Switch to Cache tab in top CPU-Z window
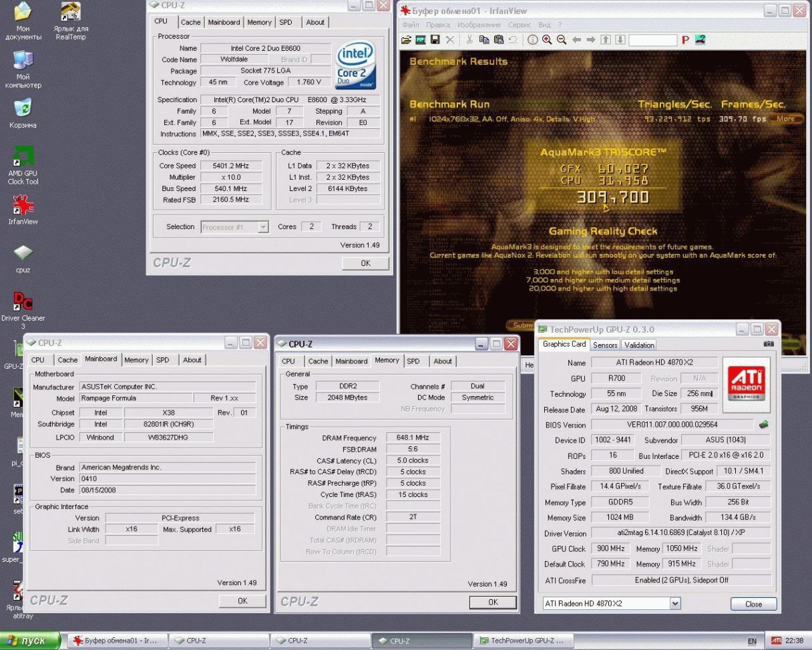Image resolution: width=812 pixels, height=650 pixels. [x=190, y=22]
